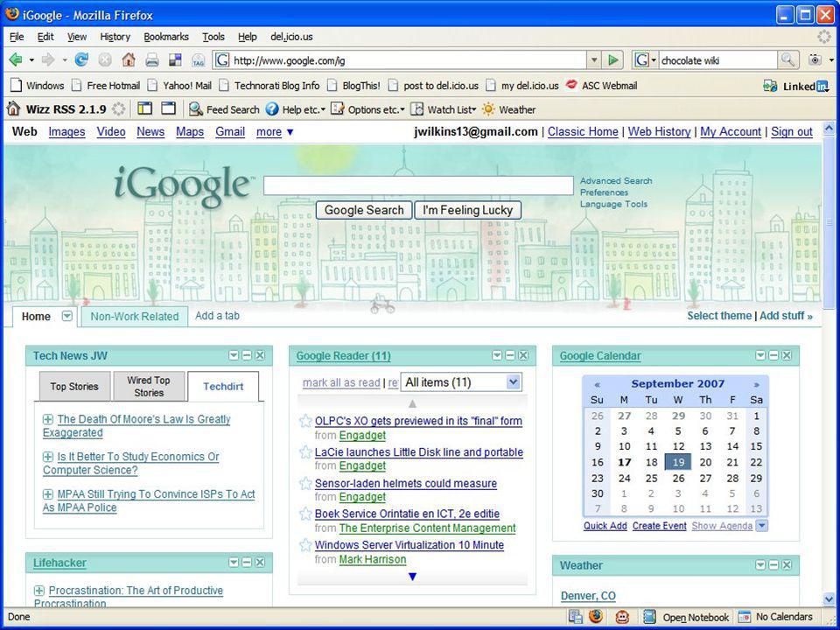
Task: Go back with the green back arrow
Action: 16,60
